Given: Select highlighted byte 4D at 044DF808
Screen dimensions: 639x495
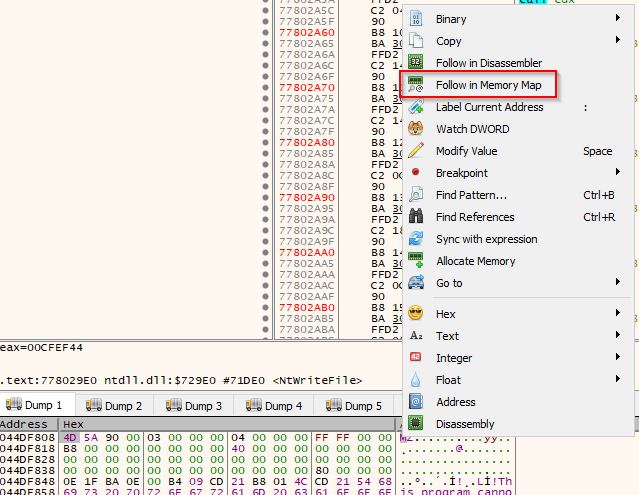Looking at the screenshot, I should coord(70,438).
